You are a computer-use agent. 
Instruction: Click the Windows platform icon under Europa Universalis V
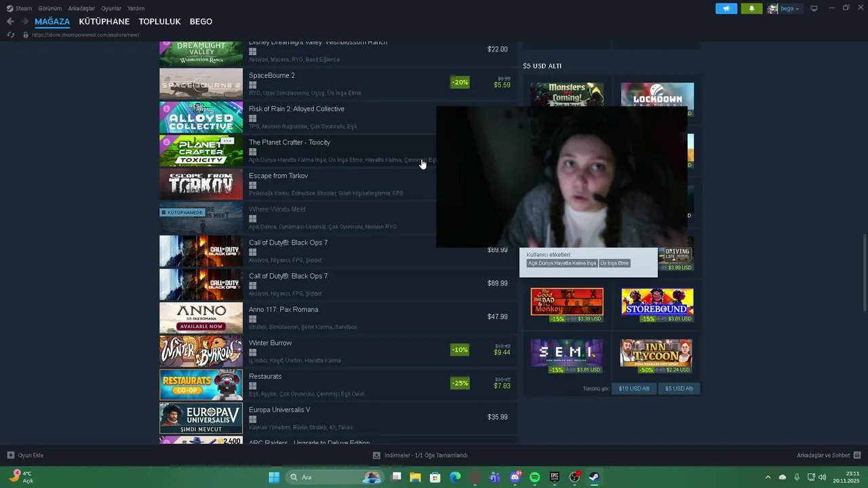point(252,419)
